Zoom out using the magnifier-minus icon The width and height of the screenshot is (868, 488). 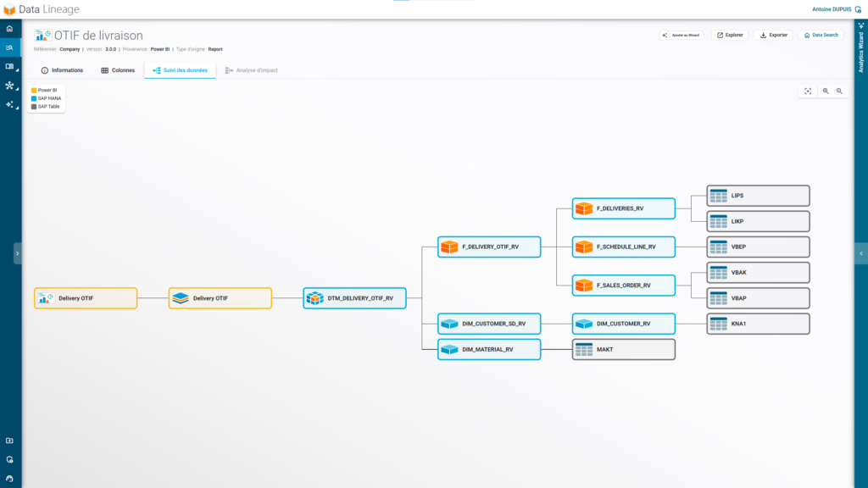click(x=839, y=91)
